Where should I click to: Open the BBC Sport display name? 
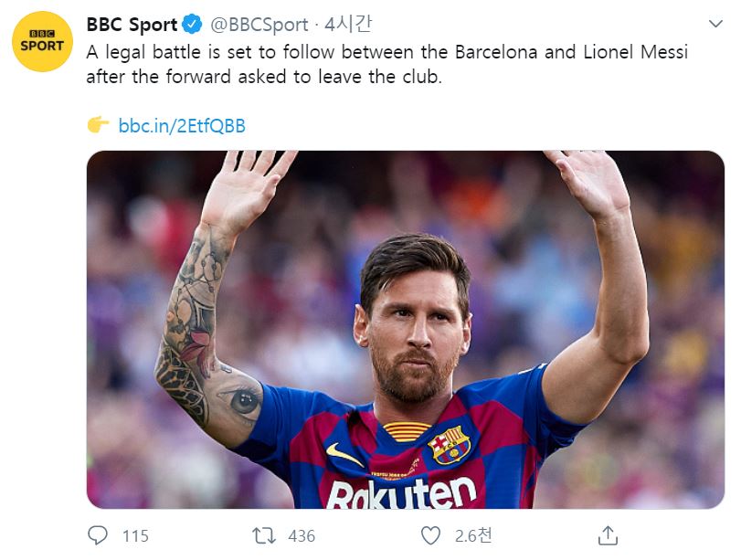point(132,25)
